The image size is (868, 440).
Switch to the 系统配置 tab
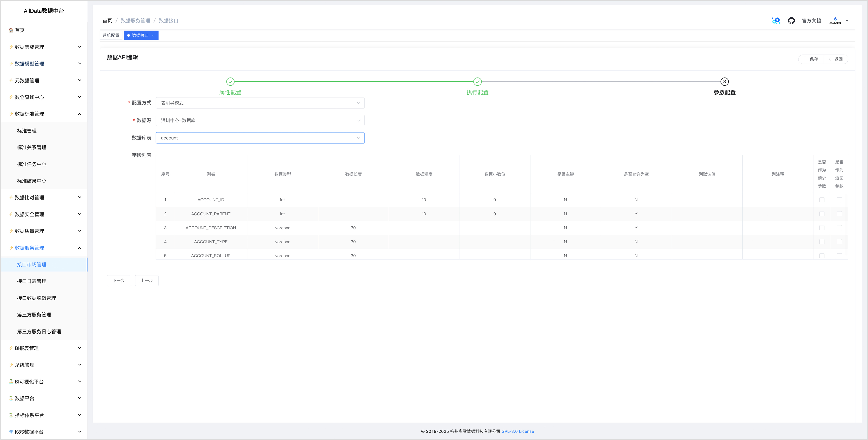point(111,35)
